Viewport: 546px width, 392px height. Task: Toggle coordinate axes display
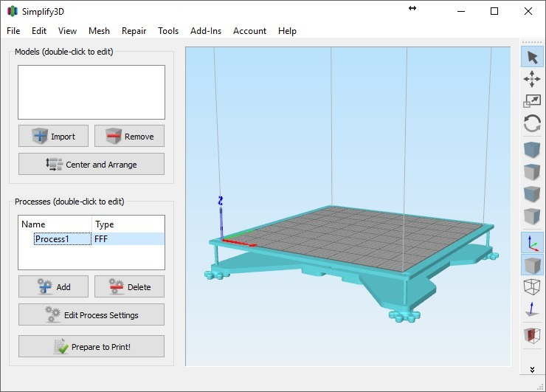(532, 243)
